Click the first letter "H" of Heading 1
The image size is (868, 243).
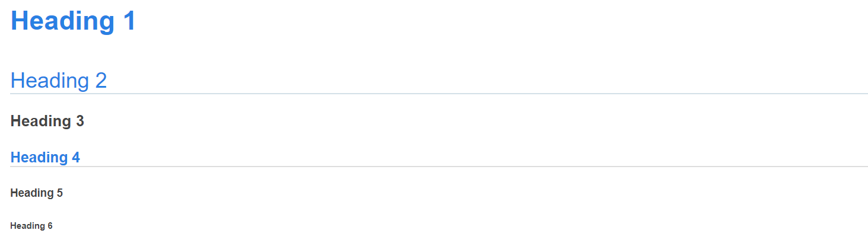(x=21, y=21)
